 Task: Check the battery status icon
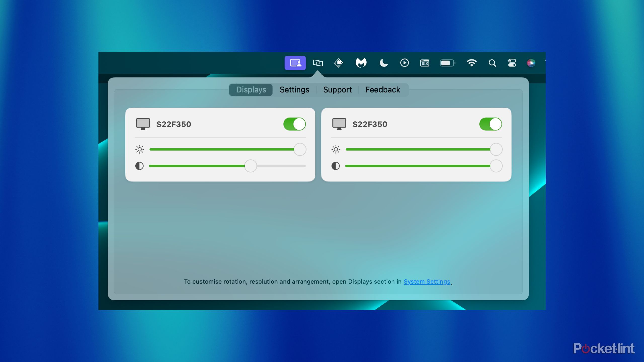coord(448,63)
